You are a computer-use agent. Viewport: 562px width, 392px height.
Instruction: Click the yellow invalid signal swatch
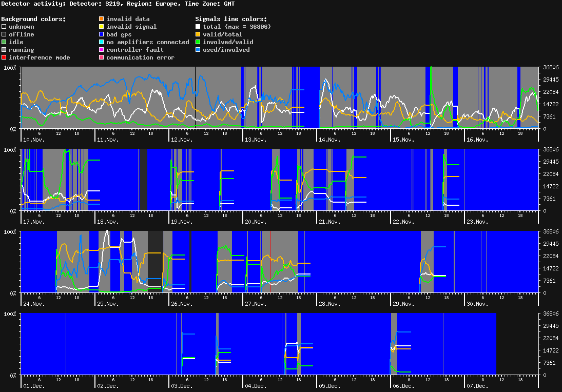point(102,27)
